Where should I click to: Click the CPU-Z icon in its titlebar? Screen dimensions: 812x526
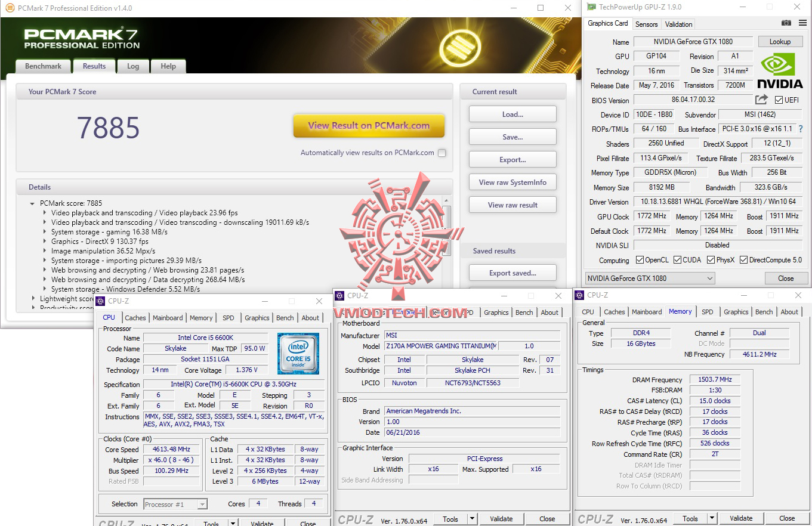click(x=100, y=301)
